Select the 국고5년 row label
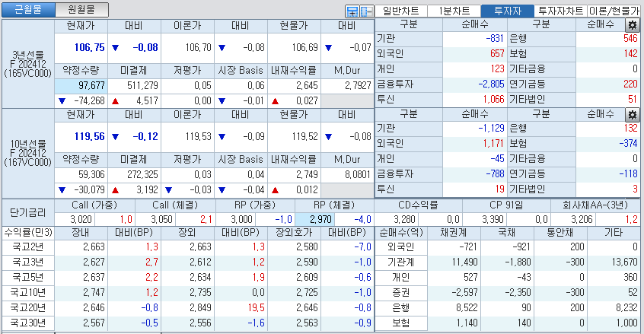The width and height of the screenshot is (644, 334). point(28,278)
